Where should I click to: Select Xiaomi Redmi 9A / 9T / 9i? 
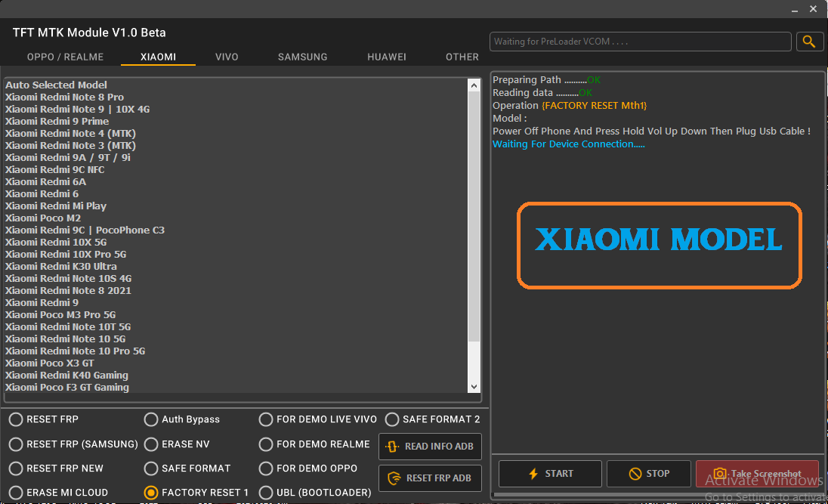click(x=67, y=158)
